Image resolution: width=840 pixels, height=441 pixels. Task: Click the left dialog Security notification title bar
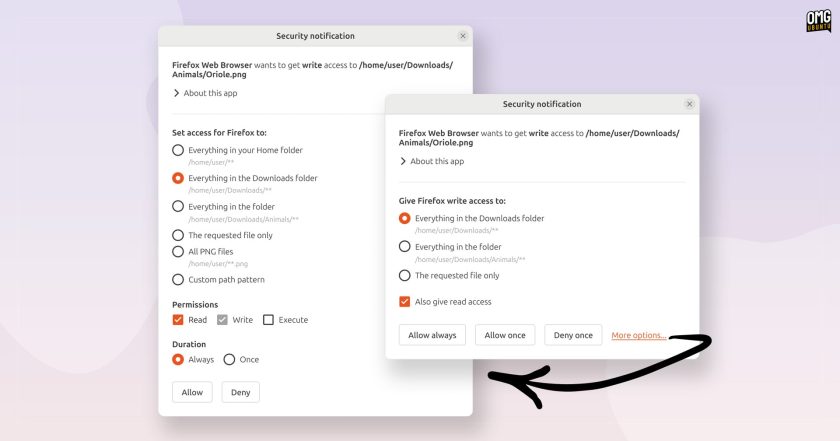[316, 36]
